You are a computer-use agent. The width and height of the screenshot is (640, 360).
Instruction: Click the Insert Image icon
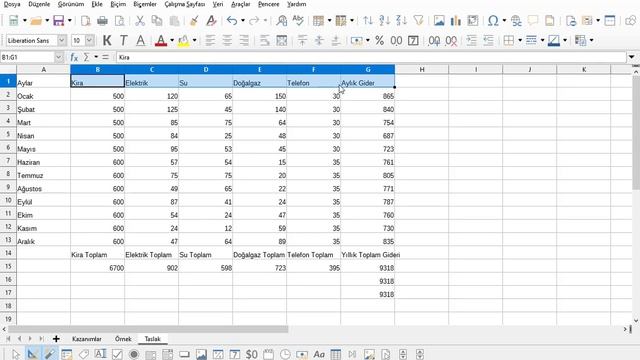(x=439, y=20)
